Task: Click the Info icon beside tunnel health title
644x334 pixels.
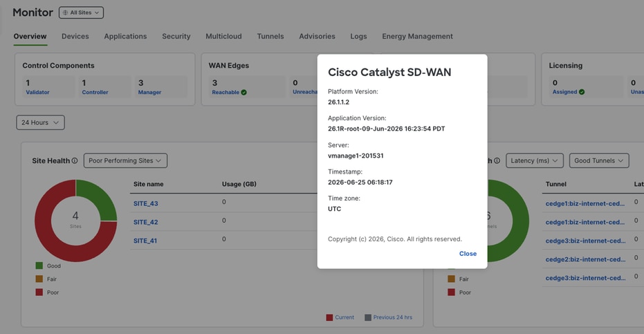Action: [497, 160]
